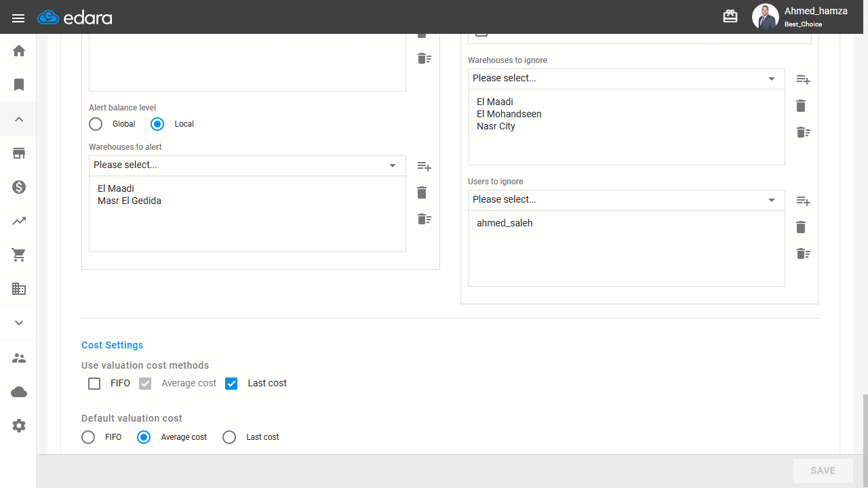Image resolution: width=868 pixels, height=488 pixels.
Task: Open the gift card icon in header
Action: [x=730, y=17]
